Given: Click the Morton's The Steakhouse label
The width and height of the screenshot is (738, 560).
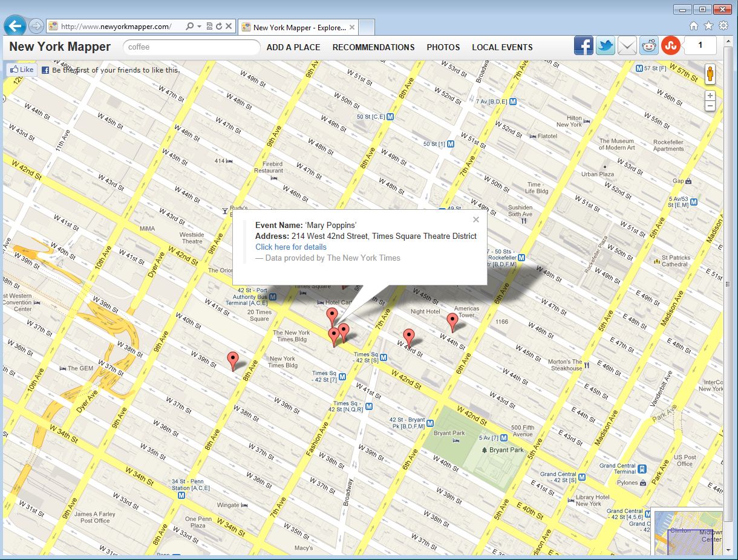Looking at the screenshot, I should [x=566, y=365].
